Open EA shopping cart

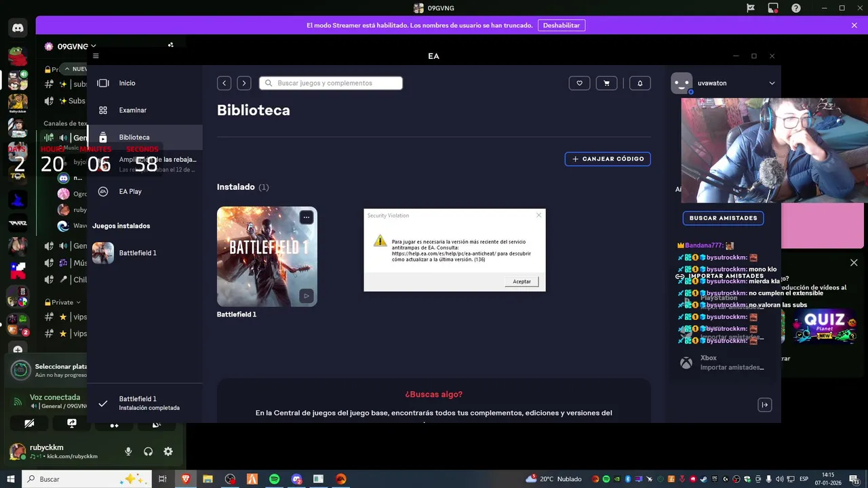point(606,83)
